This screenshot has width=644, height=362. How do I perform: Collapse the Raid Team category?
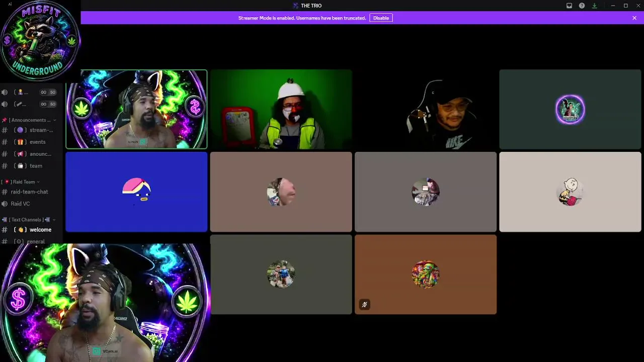pyautogui.click(x=21, y=182)
